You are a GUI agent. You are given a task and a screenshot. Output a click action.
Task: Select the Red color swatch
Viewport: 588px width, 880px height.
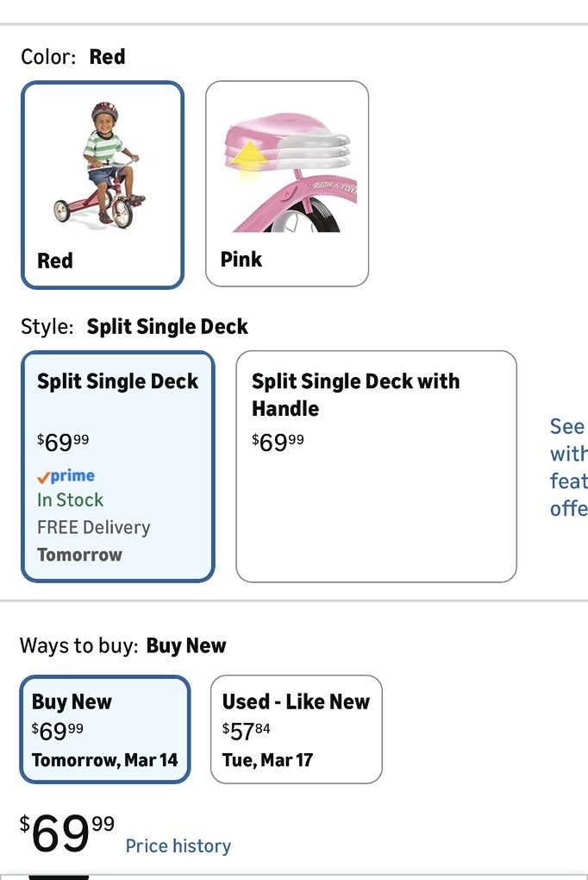tap(103, 185)
